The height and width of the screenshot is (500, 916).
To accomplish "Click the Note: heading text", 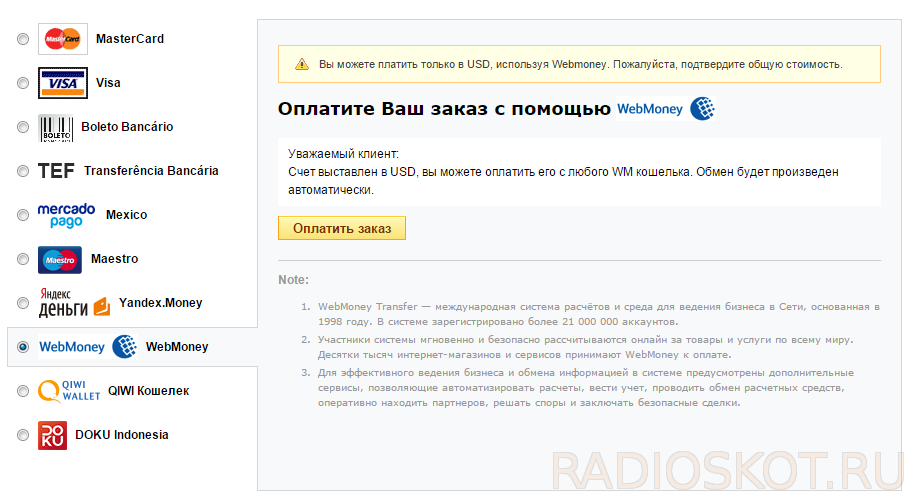I will 293,280.
